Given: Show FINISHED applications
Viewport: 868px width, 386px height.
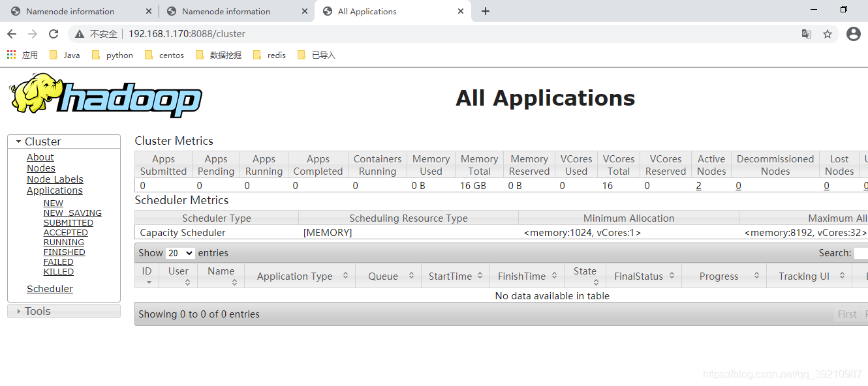Looking at the screenshot, I should click(65, 252).
